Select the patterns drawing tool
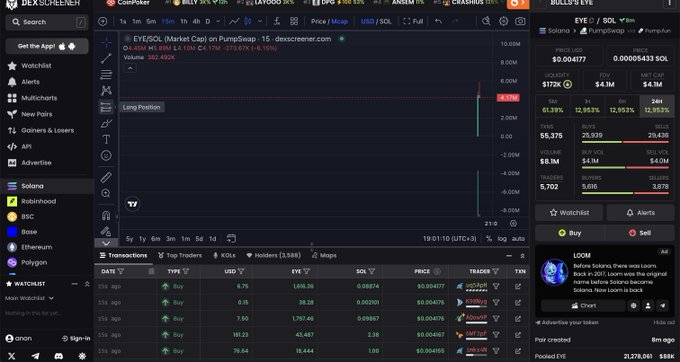The image size is (680, 362). pos(106,91)
